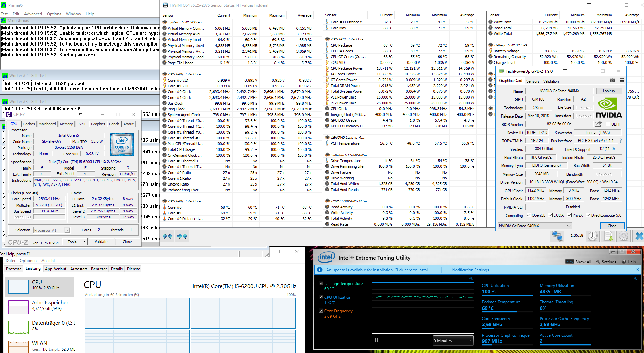Click the HWiNFO clock reset icon
Screen dimensions: 644x353
592,236
